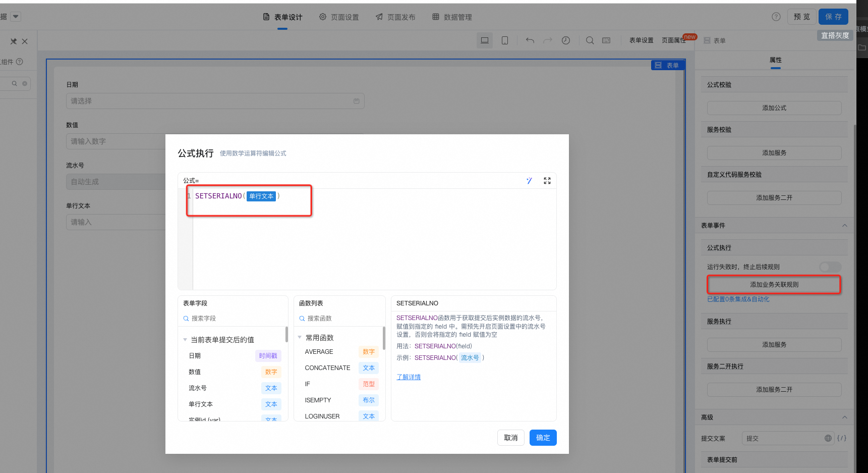Open the dropdown arrow at top left

click(16, 17)
